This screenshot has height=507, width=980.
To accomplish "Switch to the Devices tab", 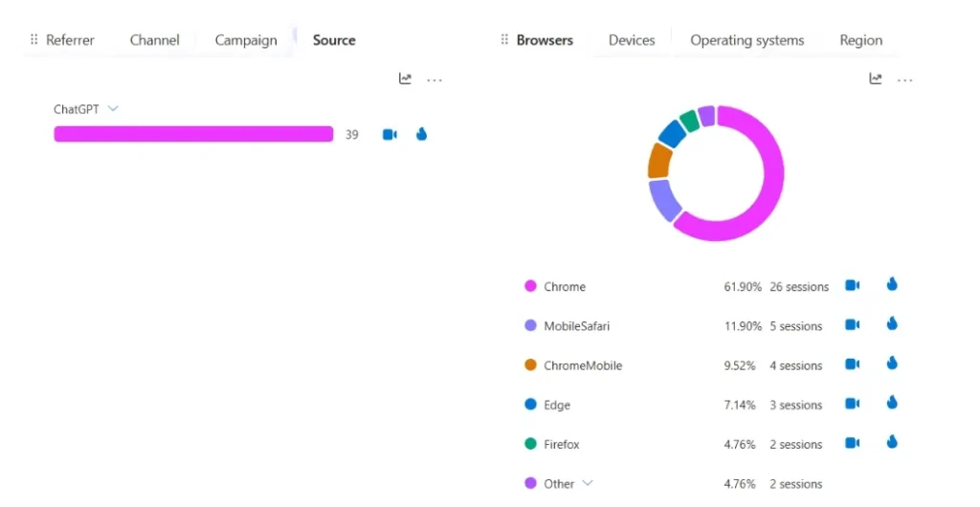I will point(632,40).
